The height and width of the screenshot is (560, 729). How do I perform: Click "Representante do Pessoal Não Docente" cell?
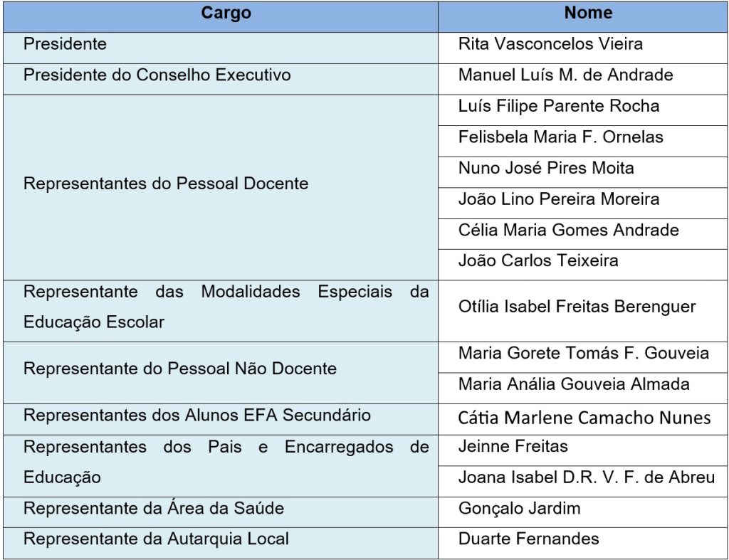[x=180, y=369]
